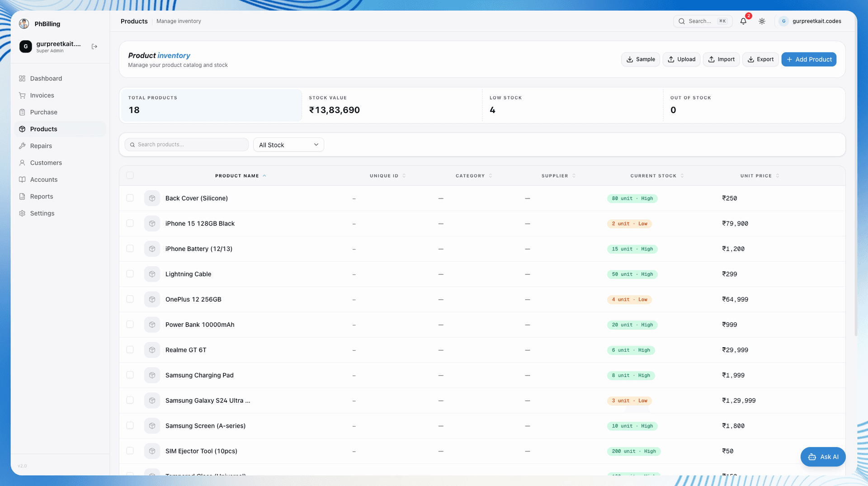This screenshot has height=486, width=868.
Task: Check the iPhone 15 128GB Black row checkbox
Action: 130,223
